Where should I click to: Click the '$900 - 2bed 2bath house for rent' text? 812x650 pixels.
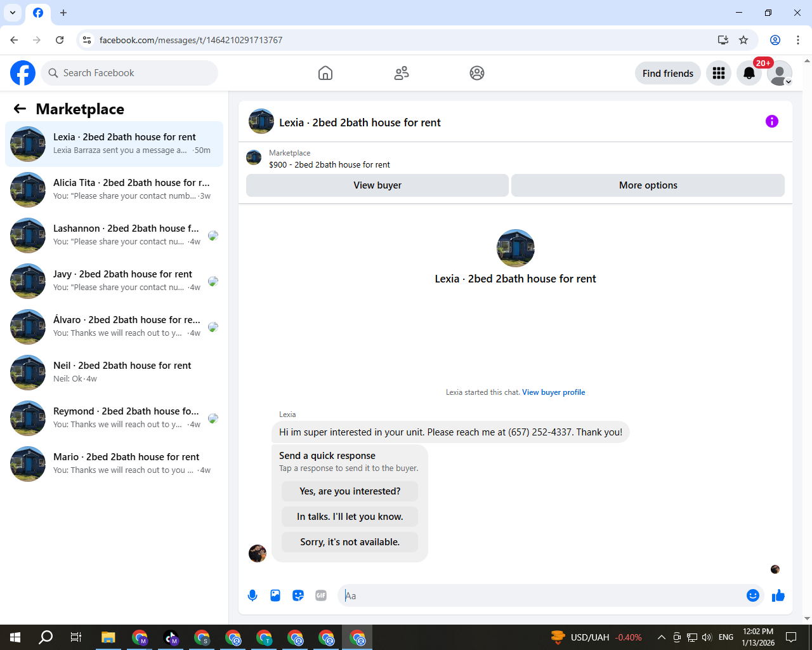coord(329,164)
